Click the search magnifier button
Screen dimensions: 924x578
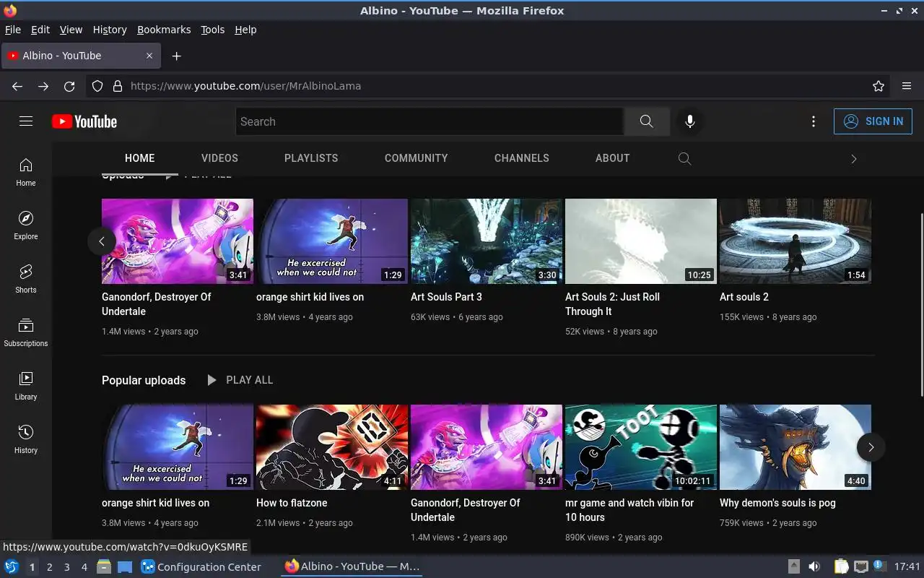pos(646,121)
